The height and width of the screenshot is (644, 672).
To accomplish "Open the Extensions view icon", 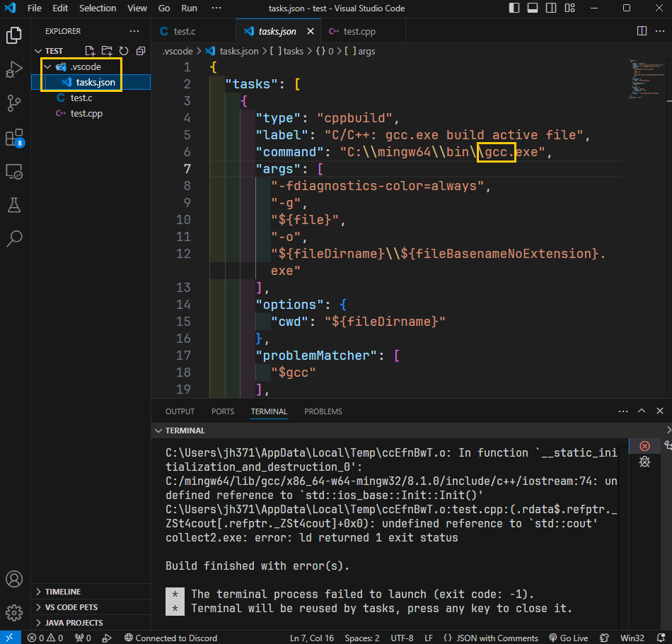I will (14, 137).
